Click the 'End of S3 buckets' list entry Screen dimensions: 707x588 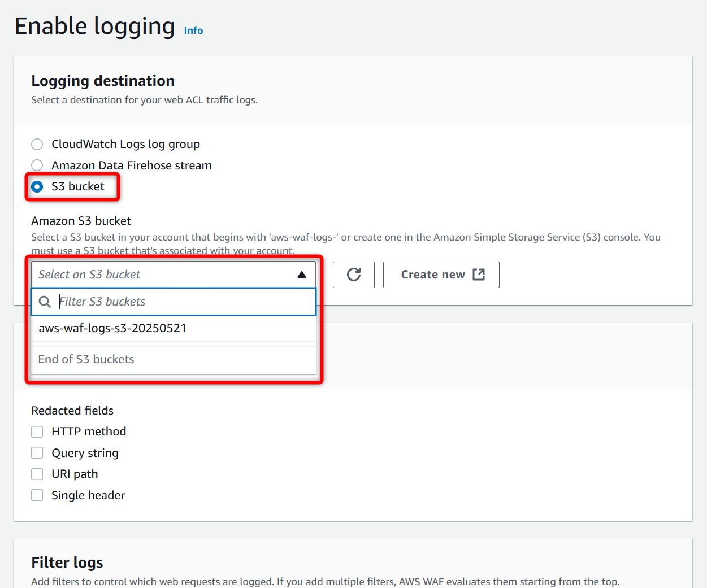(86, 359)
